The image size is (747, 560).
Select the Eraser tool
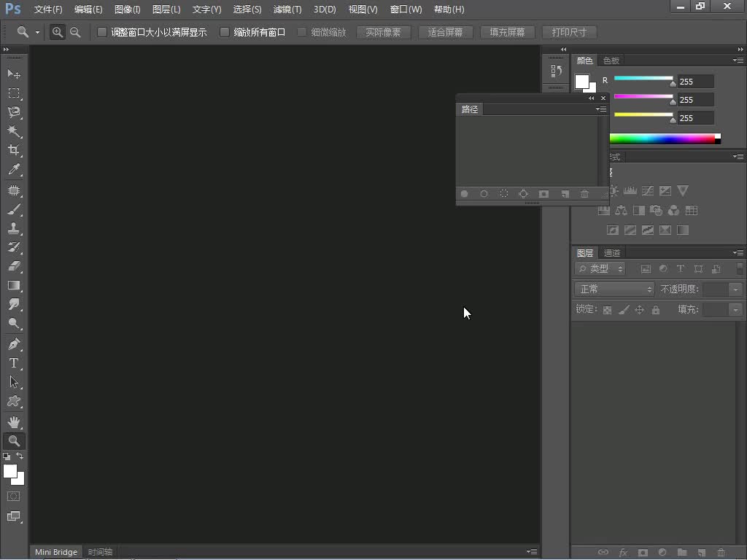14,266
